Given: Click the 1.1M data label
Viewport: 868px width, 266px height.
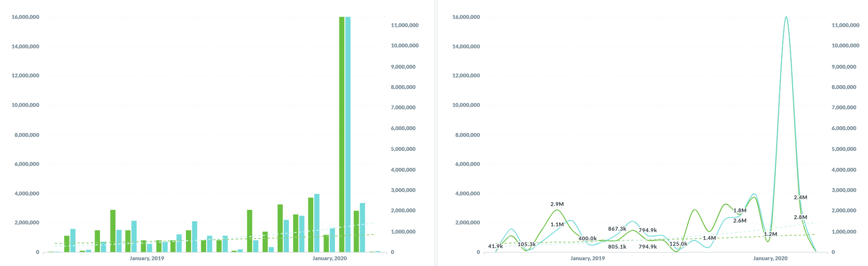Looking at the screenshot, I should 557,224.
